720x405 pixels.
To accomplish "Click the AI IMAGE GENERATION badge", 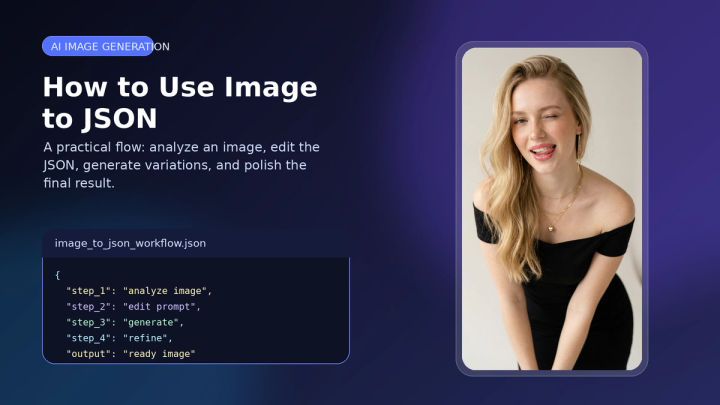I will pyautogui.click(x=98, y=46).
